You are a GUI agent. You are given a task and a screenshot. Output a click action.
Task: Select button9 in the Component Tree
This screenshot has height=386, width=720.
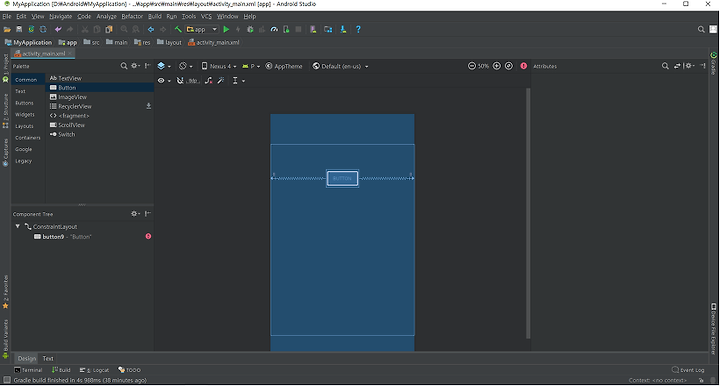pos(62,237)
